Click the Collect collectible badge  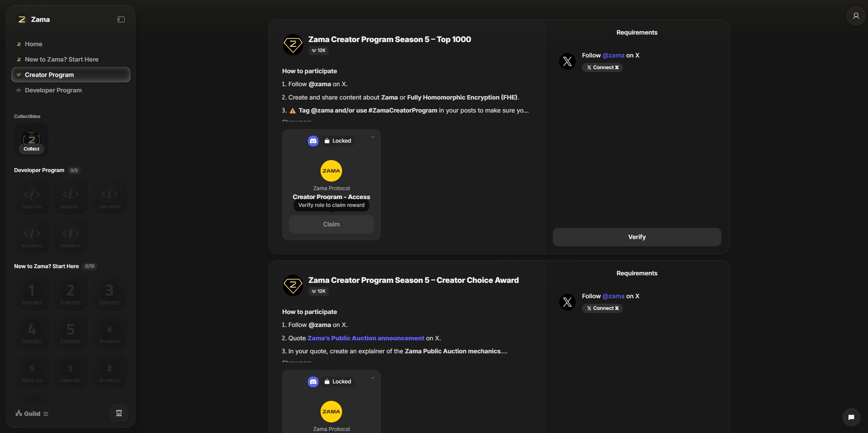[x=31, y=140]
